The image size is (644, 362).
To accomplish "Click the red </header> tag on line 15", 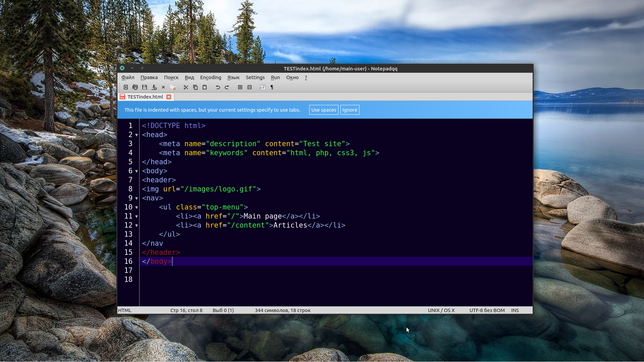I will pos(161,252).
